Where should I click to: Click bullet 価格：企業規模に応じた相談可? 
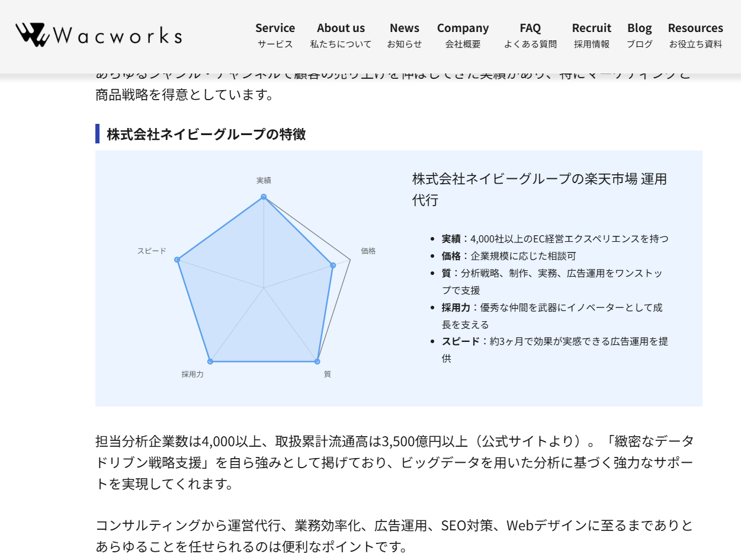tap(509, 256)
